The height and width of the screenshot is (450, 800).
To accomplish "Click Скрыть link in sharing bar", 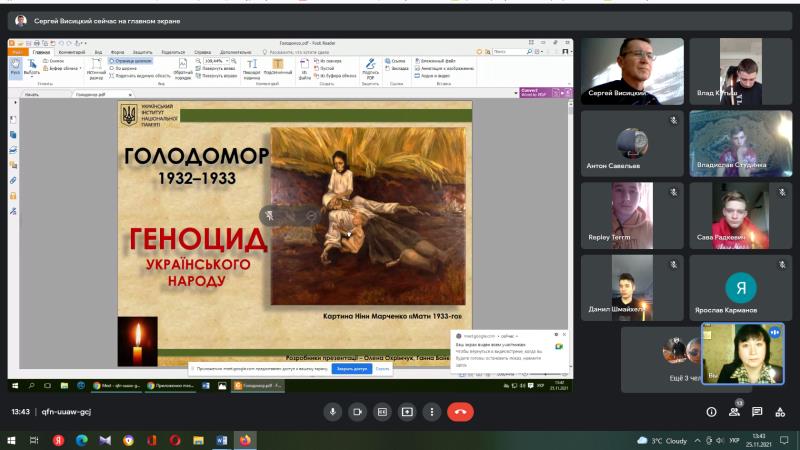I will (x=383, y=369).
